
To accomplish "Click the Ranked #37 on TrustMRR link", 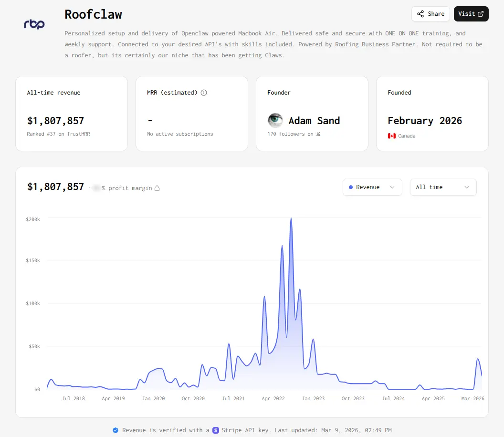I will pyautogui.click(x=59, y=134).
